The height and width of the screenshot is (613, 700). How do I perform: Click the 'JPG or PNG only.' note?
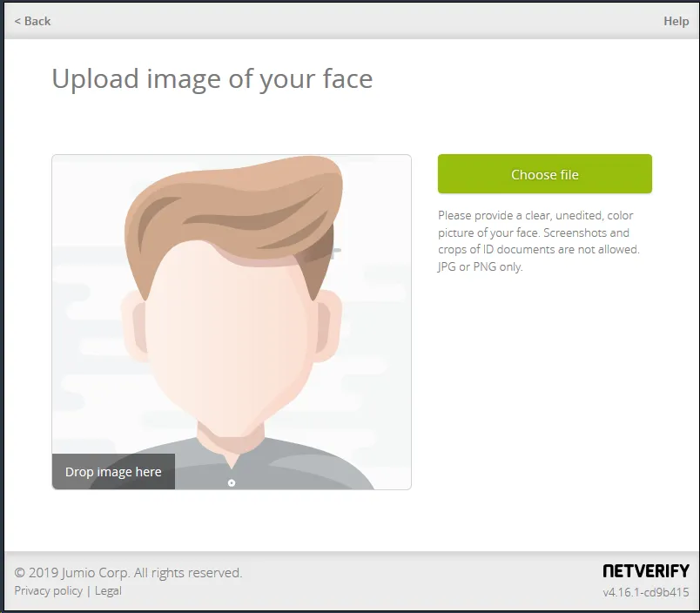pyautogui.click(x=480, y=266)
